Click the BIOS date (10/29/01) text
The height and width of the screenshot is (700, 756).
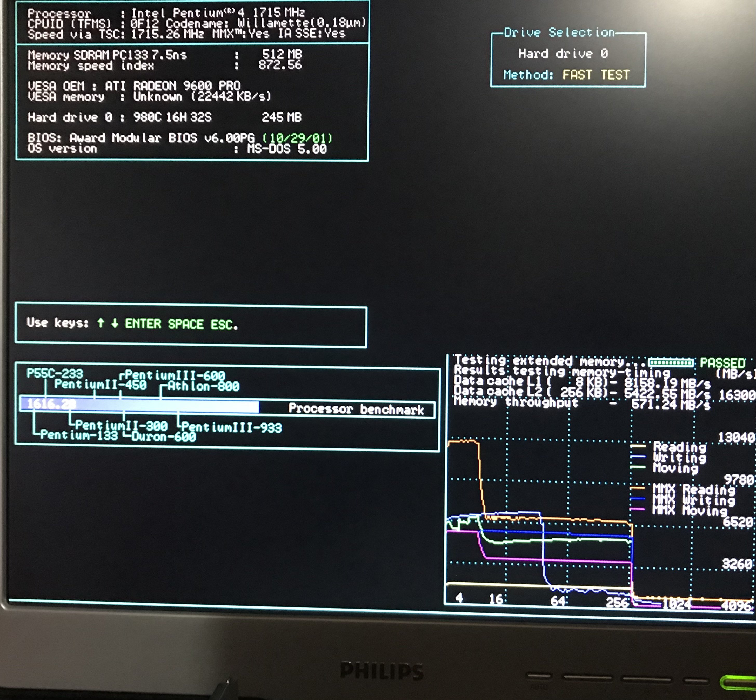pos(297,138)
